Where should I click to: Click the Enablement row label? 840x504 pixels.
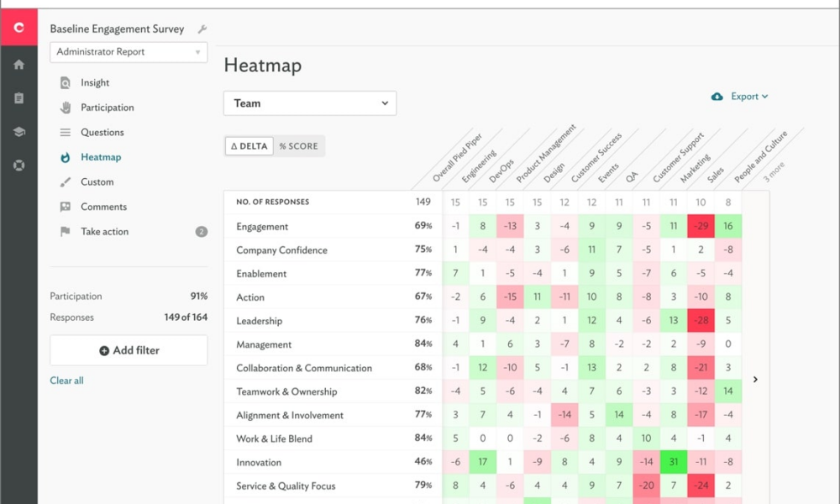261,274
